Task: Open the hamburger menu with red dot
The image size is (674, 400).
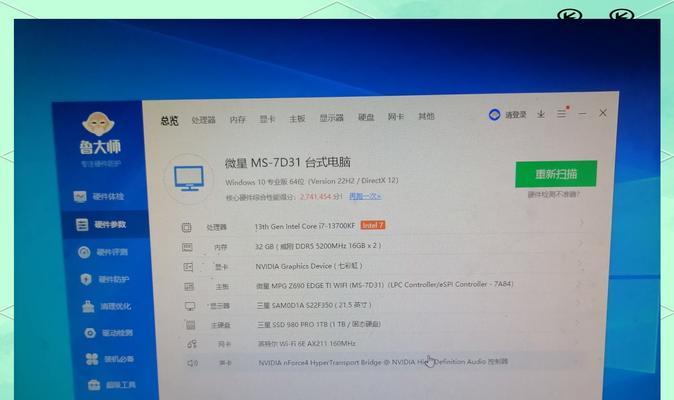Action: pos(562,113)
